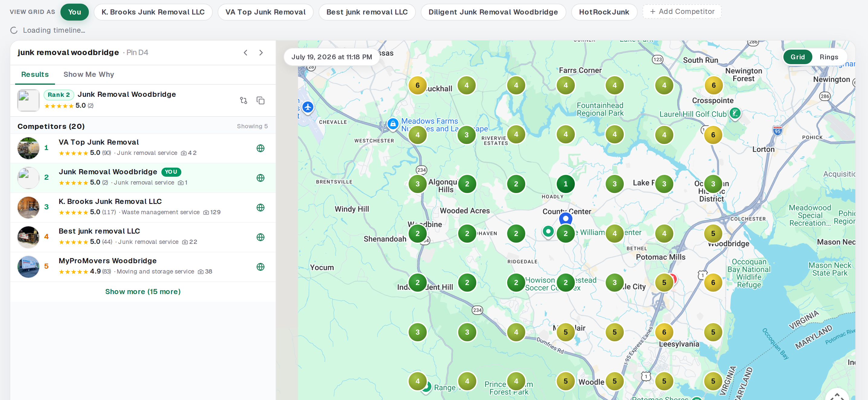Go to previous pin with left chevron
Viewport: 868px width, 400px height.
246,53
